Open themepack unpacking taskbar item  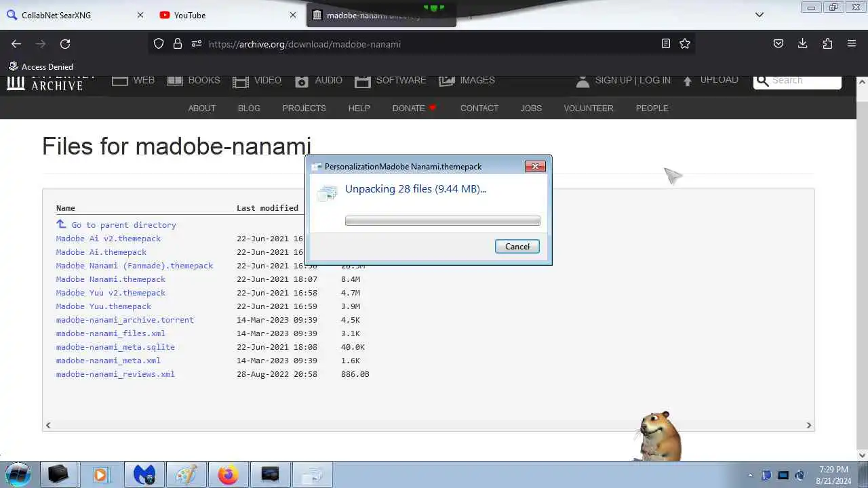pos(313,475)
